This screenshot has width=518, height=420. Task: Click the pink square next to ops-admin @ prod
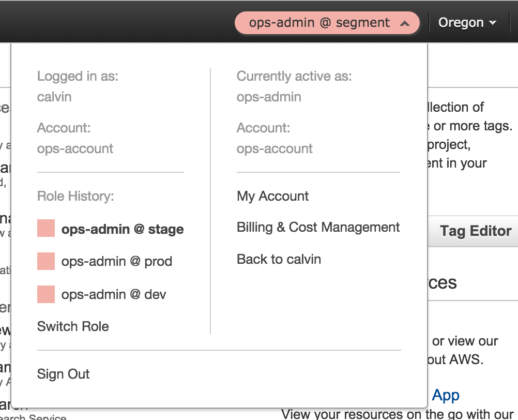pyautogui.click(x=46, y=261)
